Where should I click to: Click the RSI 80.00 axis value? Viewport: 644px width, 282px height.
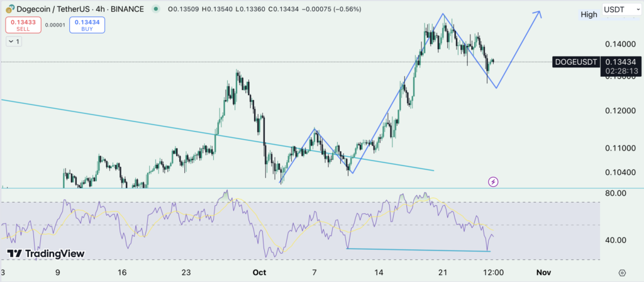tap(616, 193)
